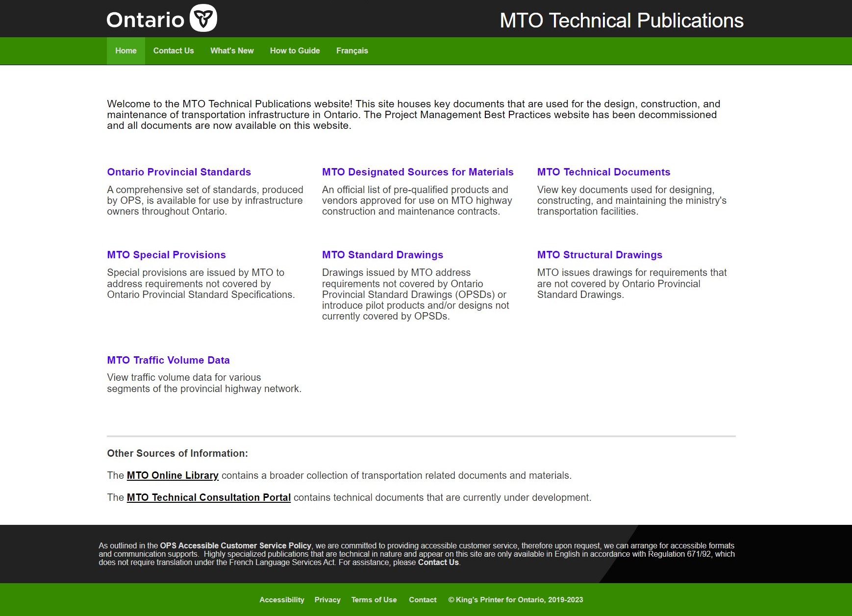Click description 'A comprehensive set of standards'
The height and width of the screenshot is (616, 852).
point(205,200)
